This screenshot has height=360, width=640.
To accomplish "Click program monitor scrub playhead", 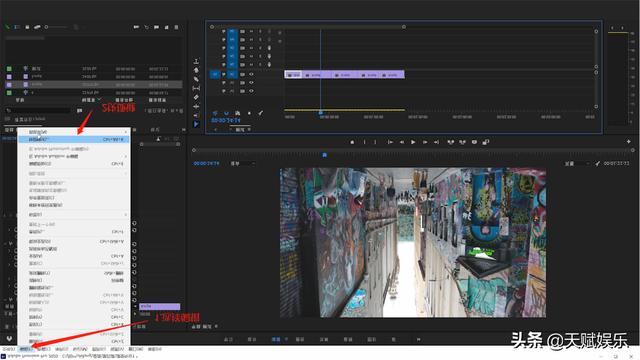I will pos(325,155).
